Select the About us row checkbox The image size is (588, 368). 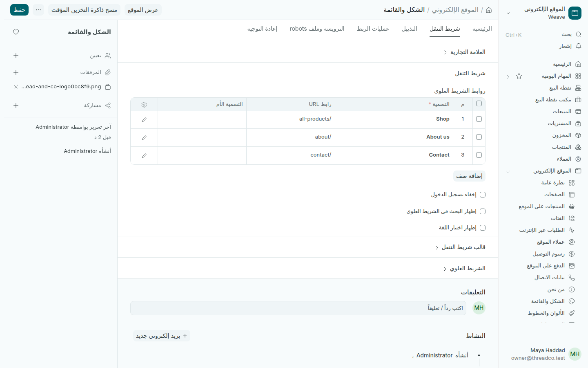point(479,137)
